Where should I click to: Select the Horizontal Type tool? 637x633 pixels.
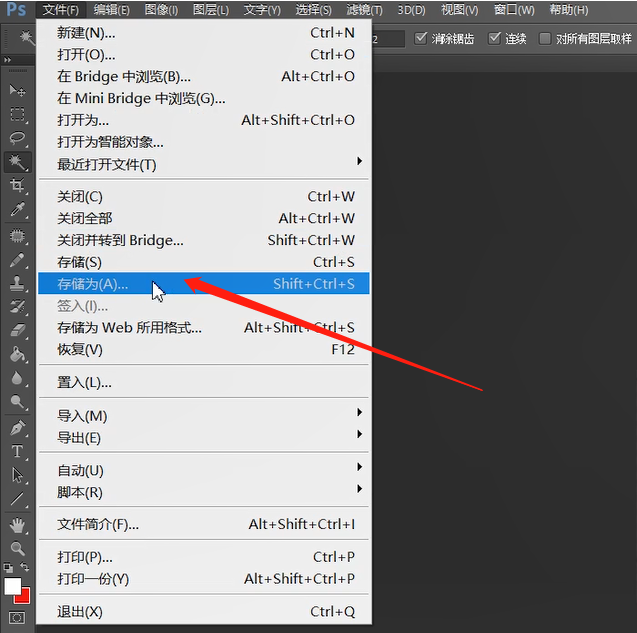point(17,451)
